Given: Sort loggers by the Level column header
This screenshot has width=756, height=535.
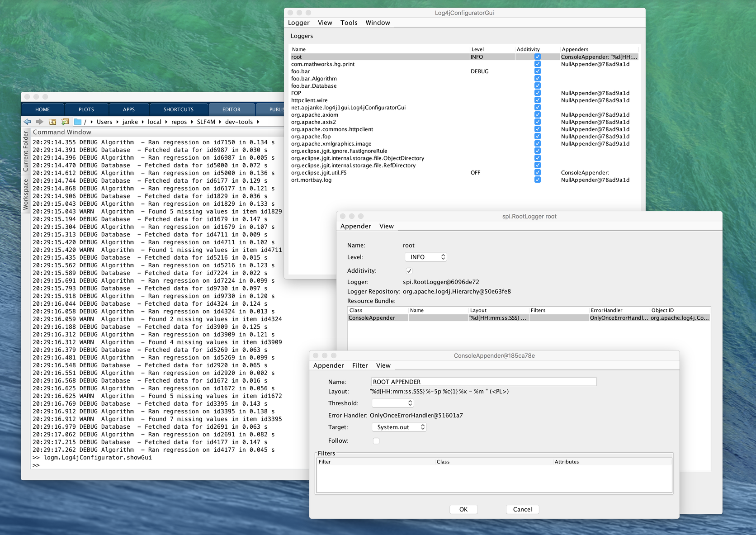Looking at the screenshot, I should (x=492, y=49).
